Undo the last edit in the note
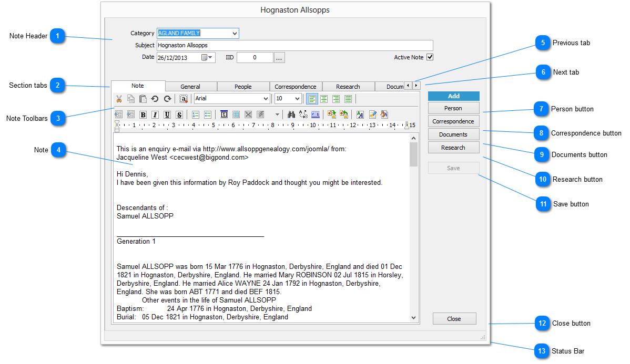Viewport: 630px width, 364px height. (x=155, y=99)
